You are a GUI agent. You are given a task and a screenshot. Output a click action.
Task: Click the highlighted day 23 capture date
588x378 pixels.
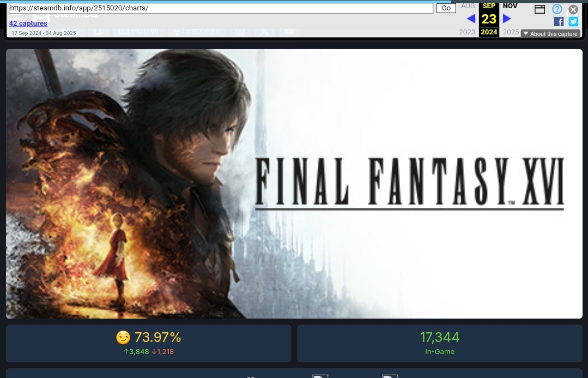(x=489, y=19)
